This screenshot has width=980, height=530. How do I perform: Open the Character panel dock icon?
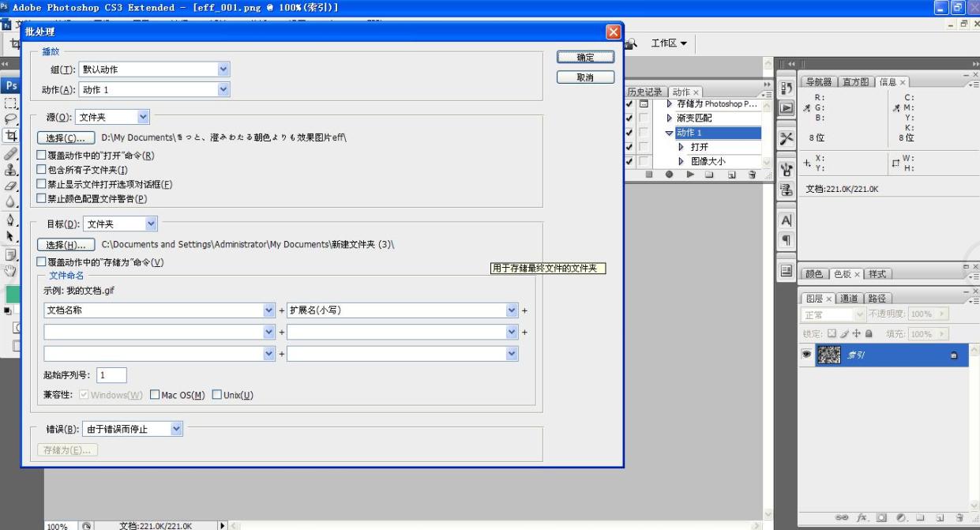pyautogui.click(x=787, y=222)
